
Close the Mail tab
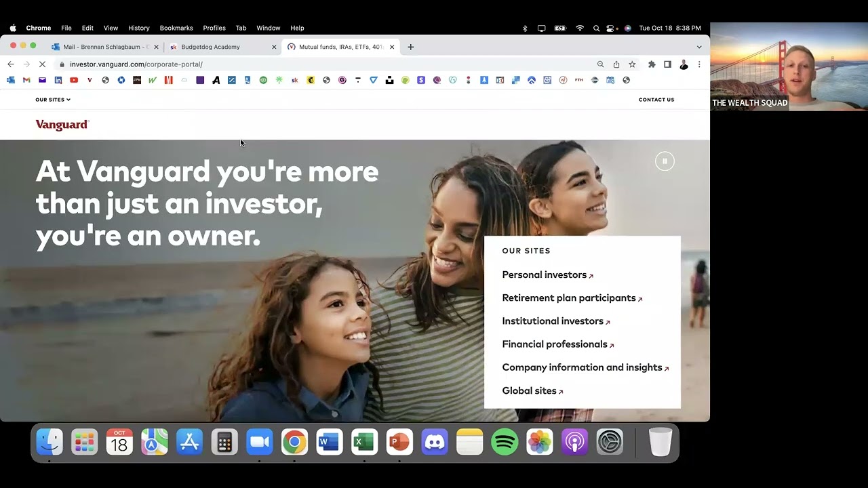tap(156, 47)
